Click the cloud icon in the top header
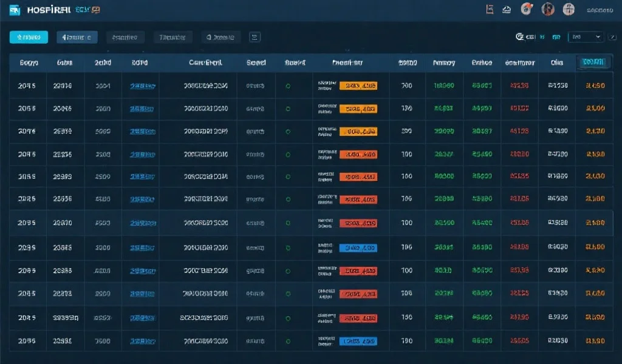Screen dimensions: 622x364 (x=507, y=9)
